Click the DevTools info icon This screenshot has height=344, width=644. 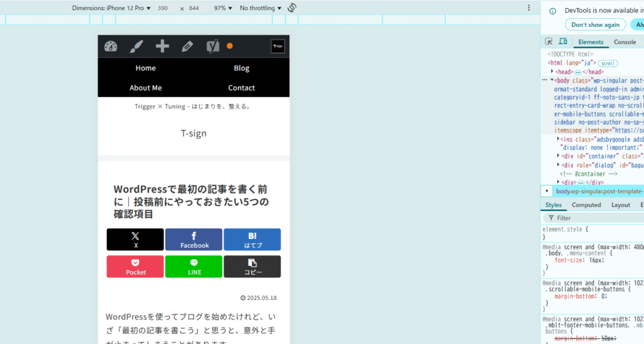[x=553, y=11]
